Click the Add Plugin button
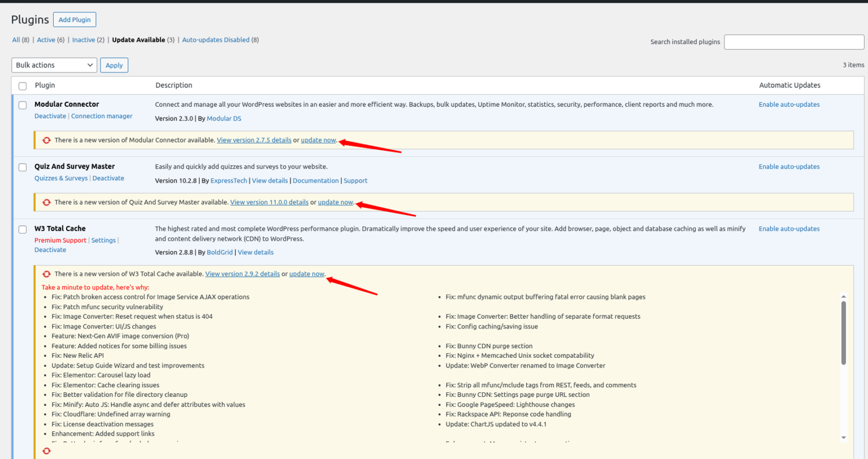The width and height of the screenshot is (868, 459). (75, 19)
